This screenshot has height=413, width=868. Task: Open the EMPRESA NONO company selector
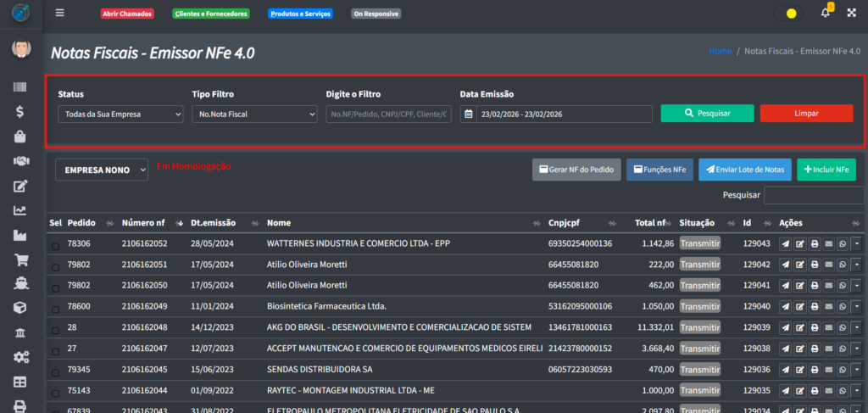click(x=102, y=170)
